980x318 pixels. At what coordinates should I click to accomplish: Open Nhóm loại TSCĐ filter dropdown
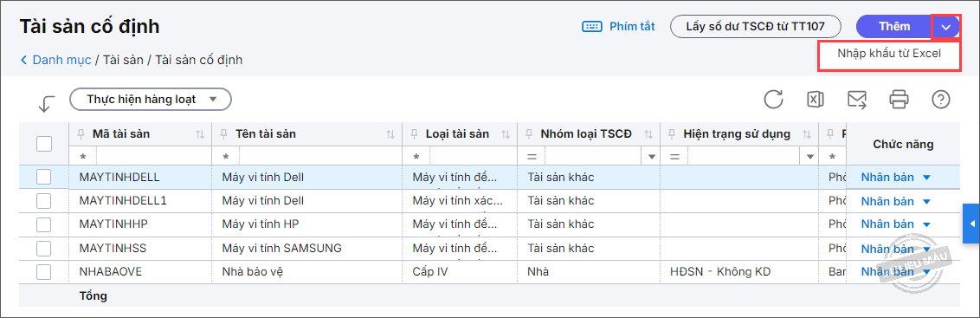(653, 156)
